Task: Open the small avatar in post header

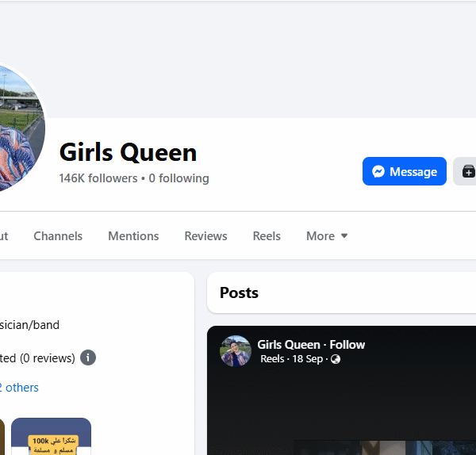Action: point(236,351)
